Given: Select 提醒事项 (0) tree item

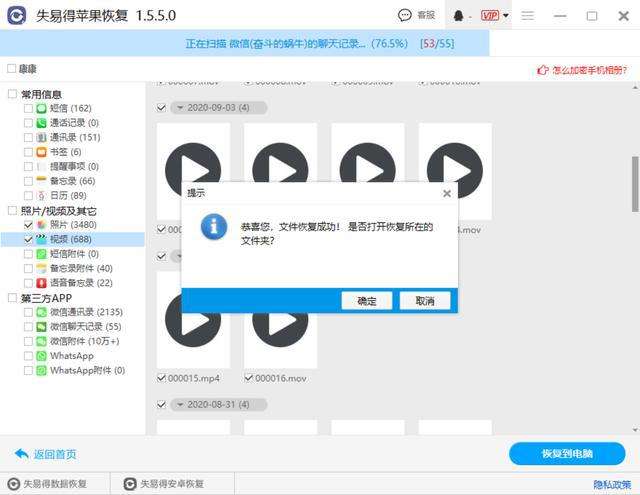Looking at the screenshot, I should tap(74, 166).
